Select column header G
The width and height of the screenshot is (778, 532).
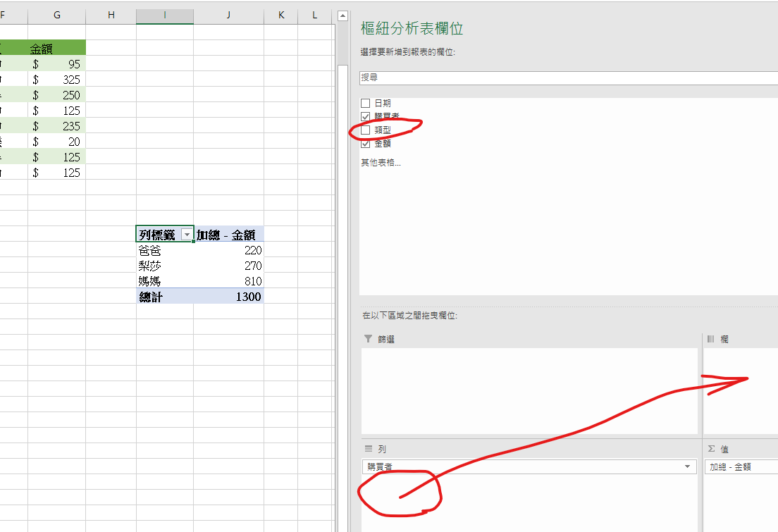[56, 16]
